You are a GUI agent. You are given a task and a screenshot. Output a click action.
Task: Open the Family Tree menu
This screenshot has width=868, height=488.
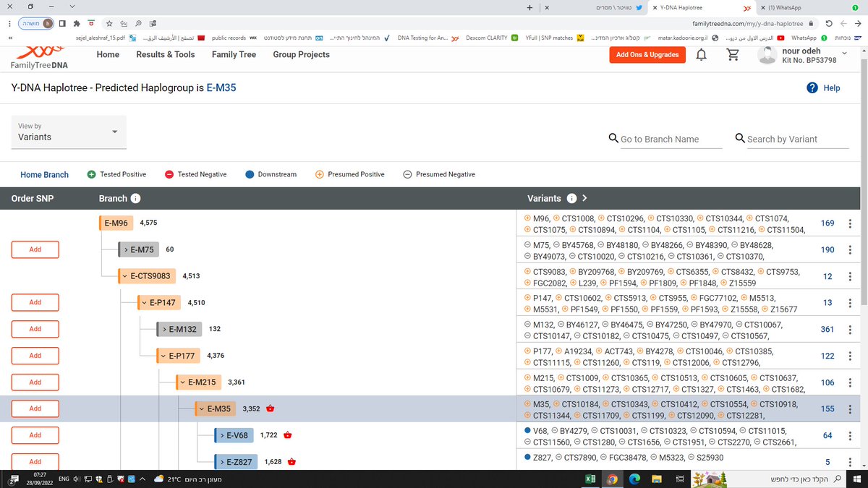[x=234, y=54]
